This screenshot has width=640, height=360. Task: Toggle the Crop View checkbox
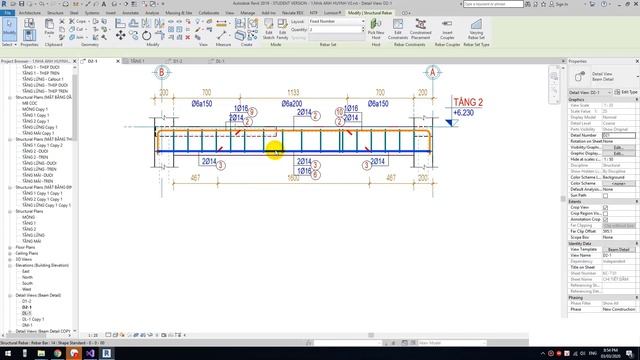click(605, 207)
